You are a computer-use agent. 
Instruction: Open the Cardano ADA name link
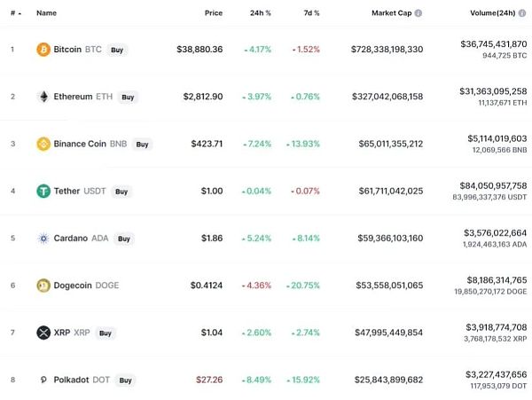coord(83,238)
